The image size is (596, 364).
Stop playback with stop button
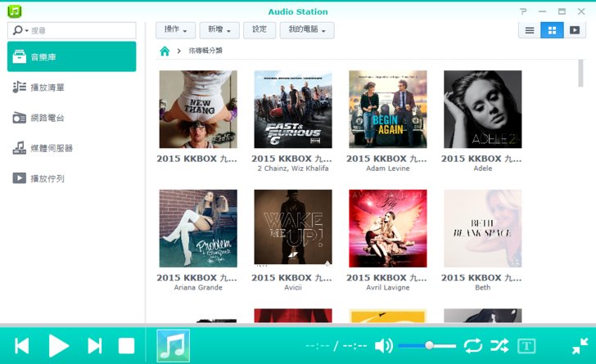(127, 346)
